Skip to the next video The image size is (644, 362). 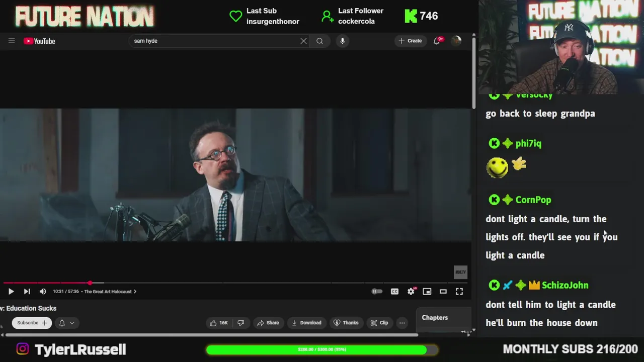point(27,292)
